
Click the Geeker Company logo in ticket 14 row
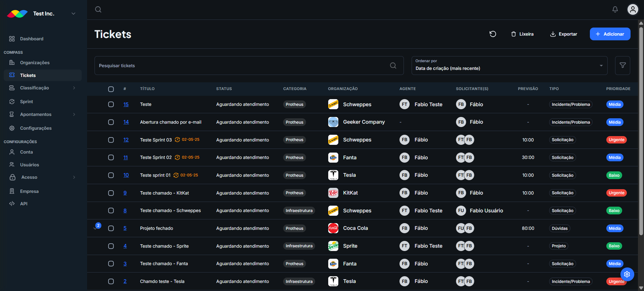[333, 122]
